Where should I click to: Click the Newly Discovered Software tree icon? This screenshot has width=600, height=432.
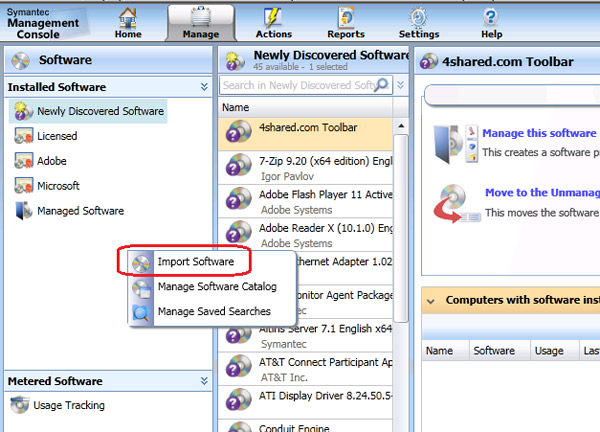(x=23, y=111)
